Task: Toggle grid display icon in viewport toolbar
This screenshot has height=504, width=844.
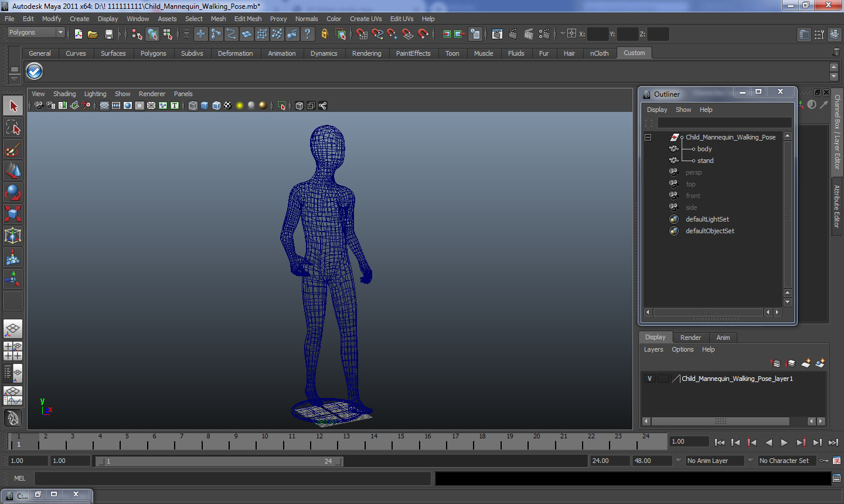Action: coord(104,105)
